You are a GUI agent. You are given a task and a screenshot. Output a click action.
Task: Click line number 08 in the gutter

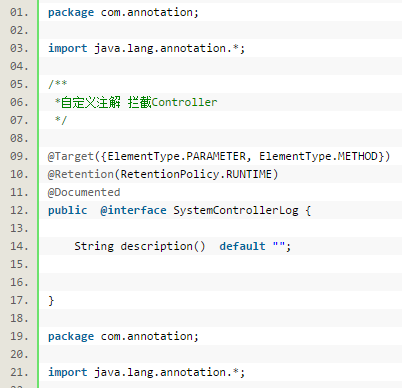[19, 138]
